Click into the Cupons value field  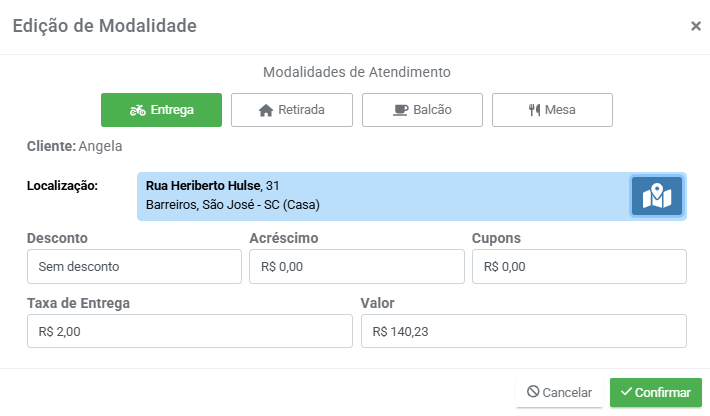pyautogui.click(x=578, y=267)
